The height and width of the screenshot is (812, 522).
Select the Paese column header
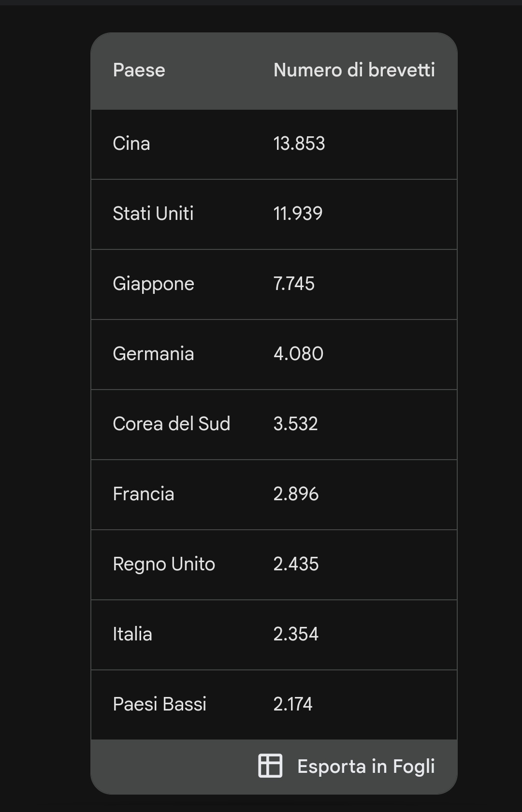(139, 70)
